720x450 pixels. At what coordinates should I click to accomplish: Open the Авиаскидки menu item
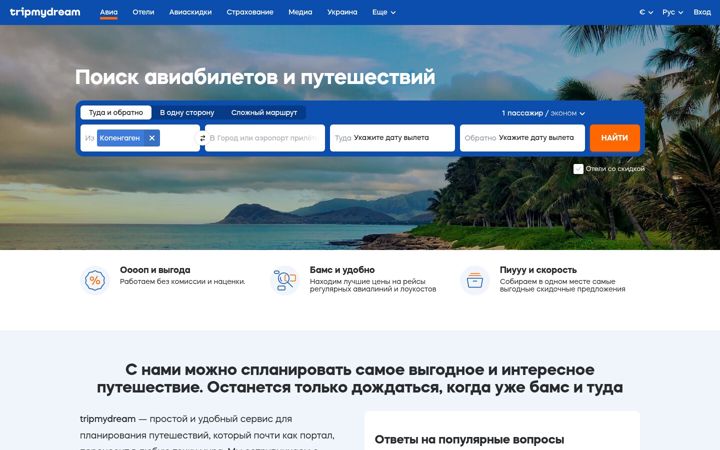(190, 12)
